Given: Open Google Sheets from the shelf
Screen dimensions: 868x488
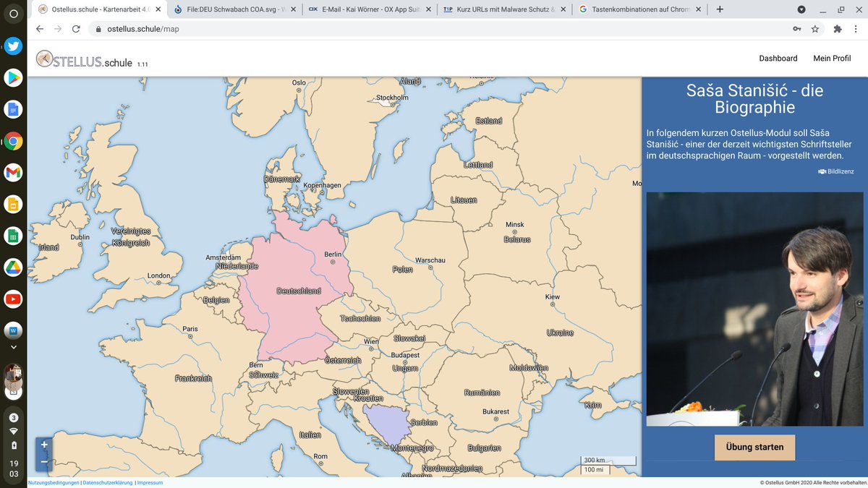Looking at the screenshot, I should tap(13, 236).
